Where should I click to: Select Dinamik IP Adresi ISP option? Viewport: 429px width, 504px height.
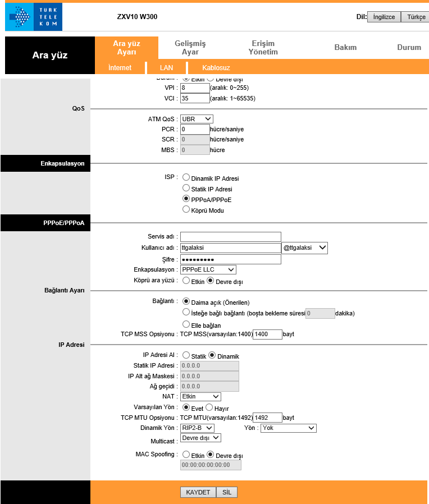click(x=186, y=177)
